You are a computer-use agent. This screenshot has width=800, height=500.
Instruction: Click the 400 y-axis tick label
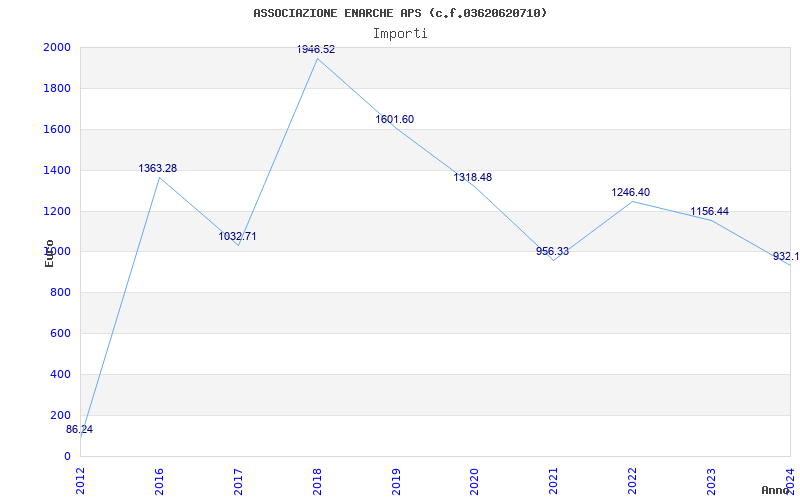[x=60, y=374]
